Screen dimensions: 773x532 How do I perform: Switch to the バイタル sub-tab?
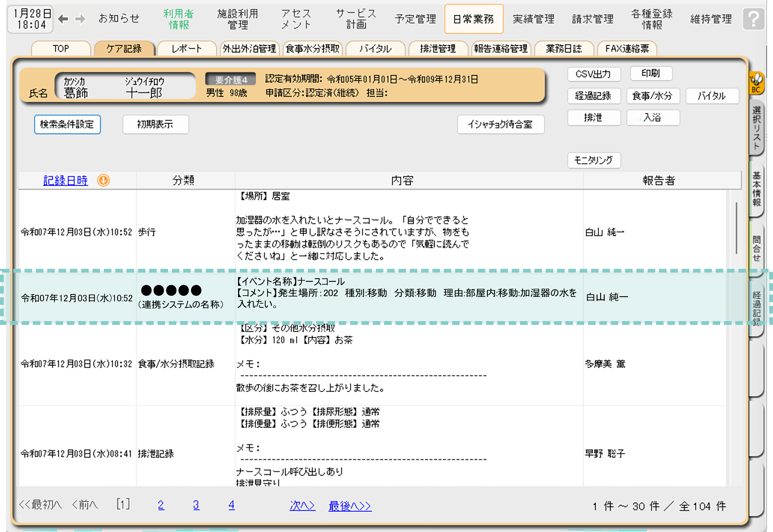(x=375, y=49)
